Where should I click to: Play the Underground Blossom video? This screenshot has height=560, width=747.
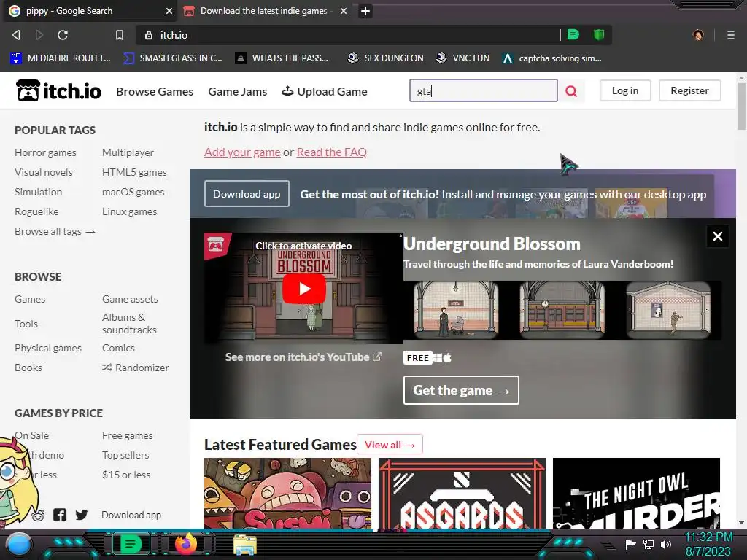304,289
